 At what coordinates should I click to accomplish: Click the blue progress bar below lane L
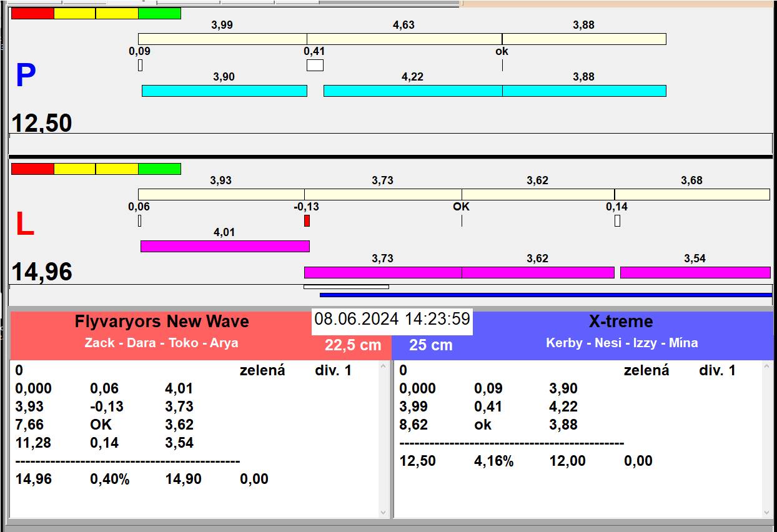coord(545,295)
